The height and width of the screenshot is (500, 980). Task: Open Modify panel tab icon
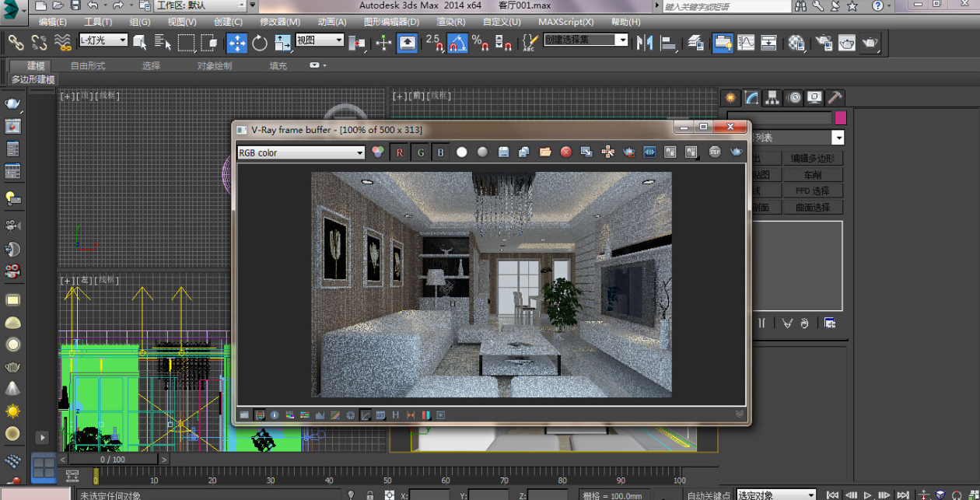pyautogui.click(x=751, y=97)
